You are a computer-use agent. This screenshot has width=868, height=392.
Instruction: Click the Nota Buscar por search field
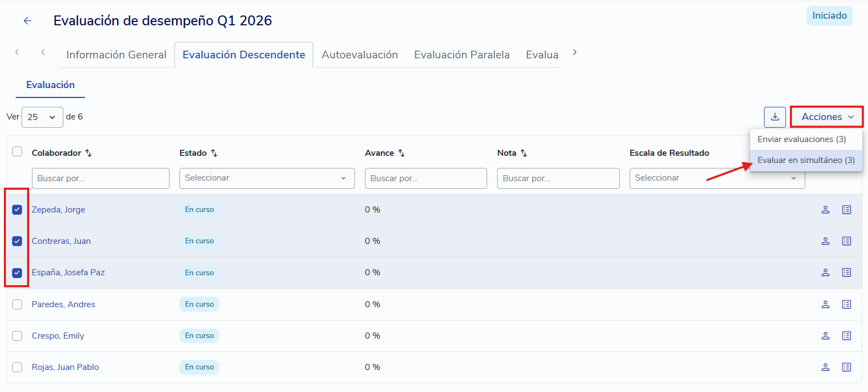point(558,178)
